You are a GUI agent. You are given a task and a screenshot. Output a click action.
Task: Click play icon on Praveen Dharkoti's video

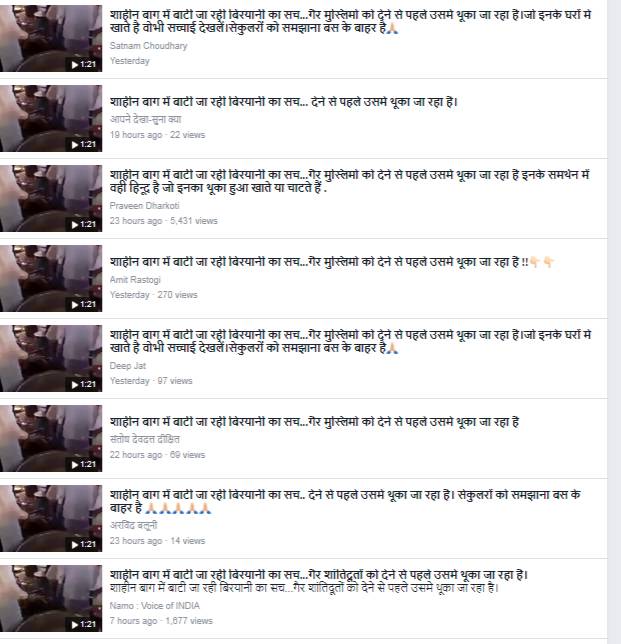pos(75,225)
